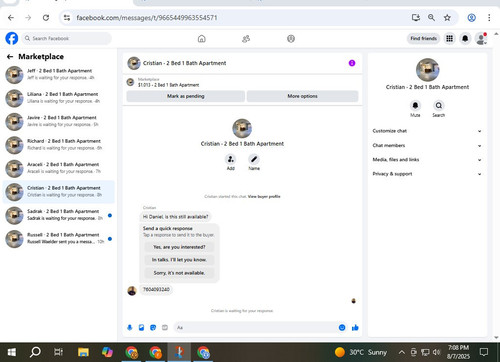
Task: Open the Windows Task View icon
Action: coord(58,352)
